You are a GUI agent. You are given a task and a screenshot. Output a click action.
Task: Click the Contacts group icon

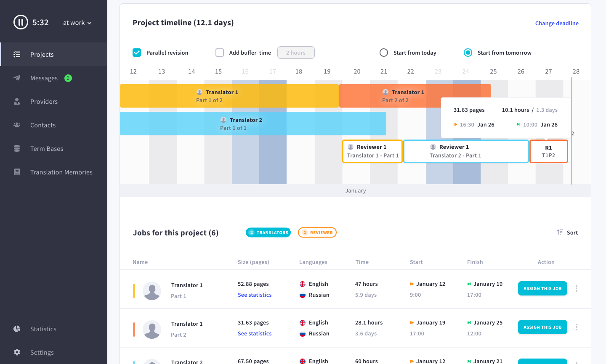[x=17, y=125]
